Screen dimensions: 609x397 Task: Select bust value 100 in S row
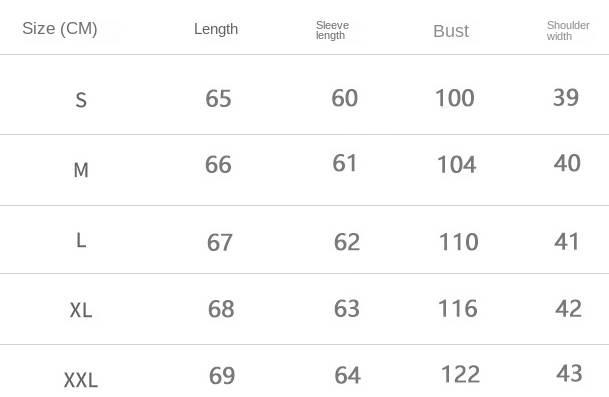click(x=455, y=98)
